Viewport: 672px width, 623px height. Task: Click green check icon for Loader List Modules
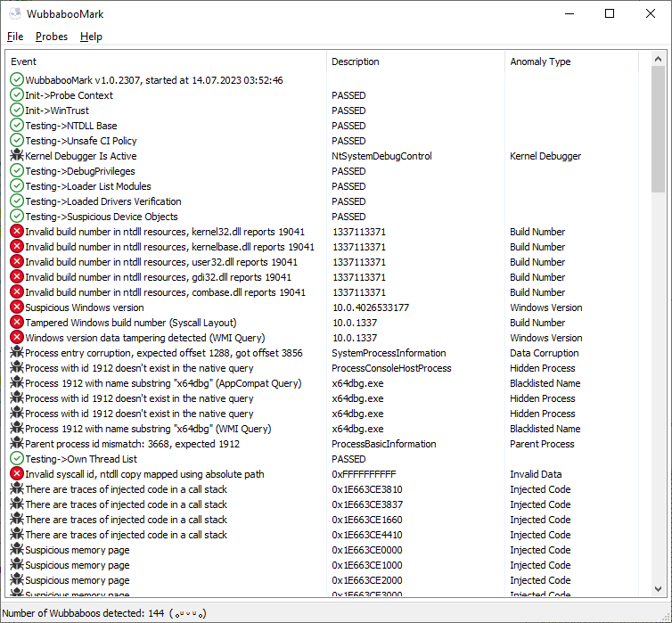(x=17, y=186)
